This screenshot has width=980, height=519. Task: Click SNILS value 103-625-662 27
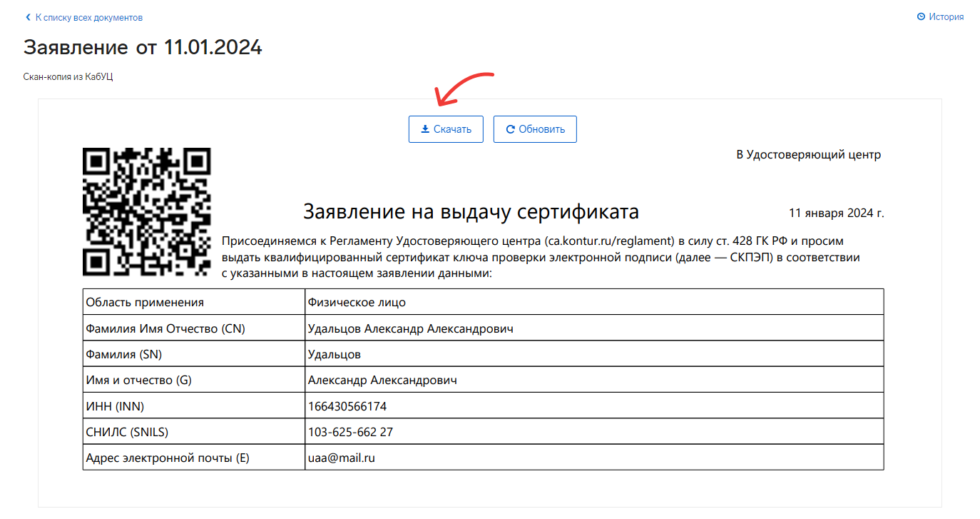(350, 432)
